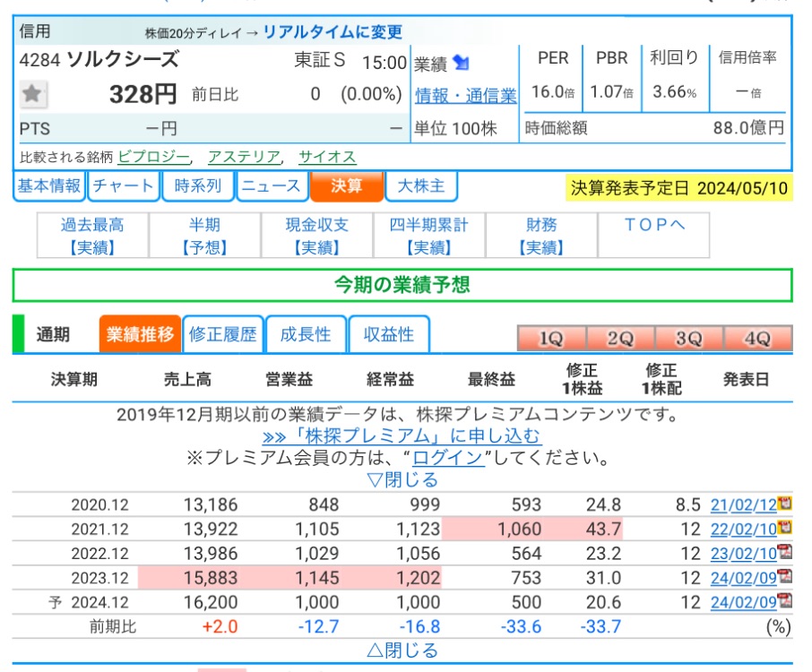Click the 営業益 column header
The height and width of the screenshot is (672, 812).
point(289,380)
